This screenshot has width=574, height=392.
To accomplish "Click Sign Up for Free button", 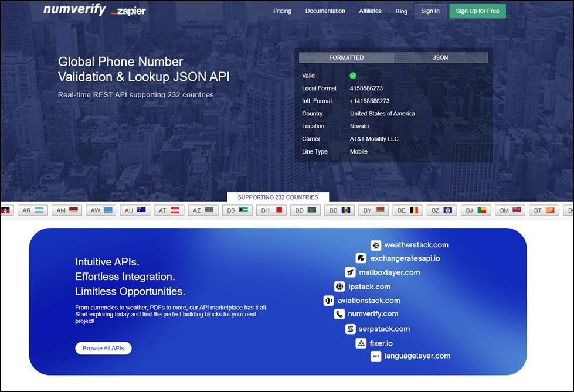I will click(x=477, y=11).
